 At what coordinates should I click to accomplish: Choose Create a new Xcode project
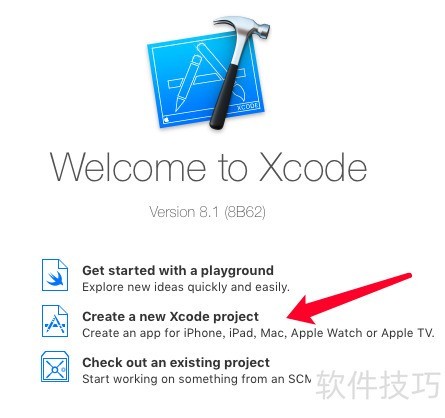[x=170, y=316]
